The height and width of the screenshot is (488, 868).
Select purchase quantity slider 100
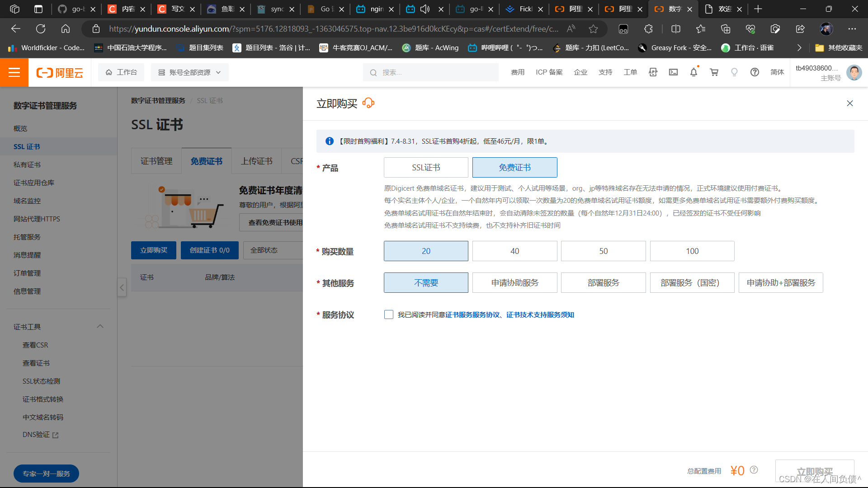coord(692,251)
